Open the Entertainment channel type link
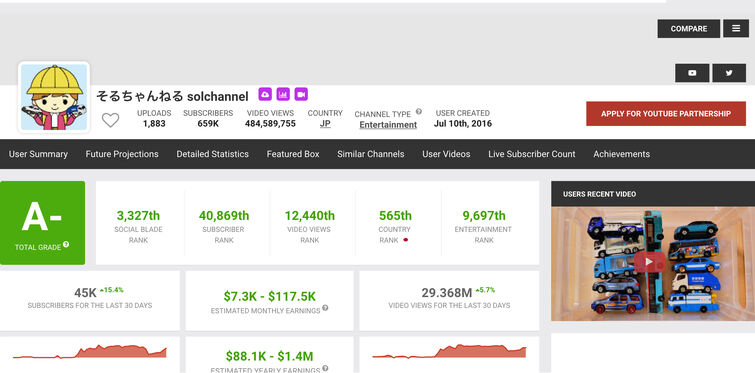The width and height of the screenshot is (755, 373). pos(388,125)
